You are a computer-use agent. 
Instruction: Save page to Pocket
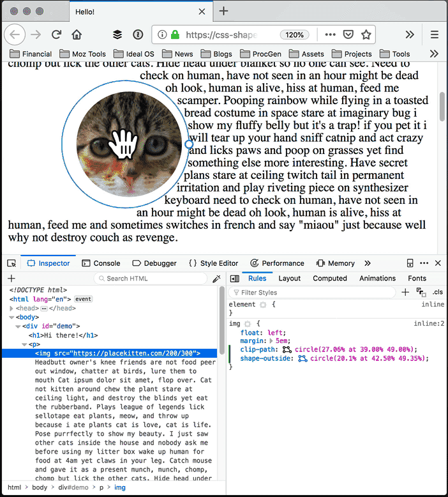tap(348, 34)
